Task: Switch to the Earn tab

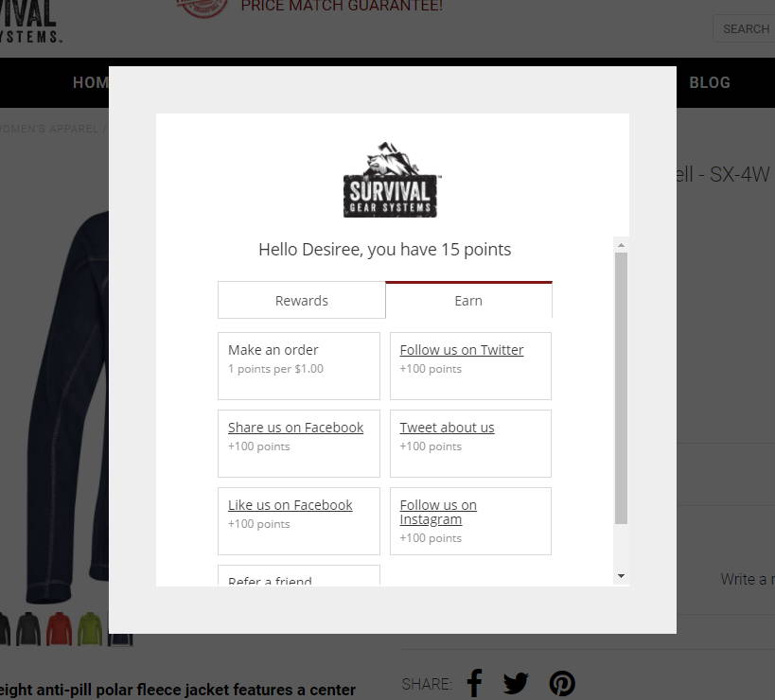Action: 468,301
